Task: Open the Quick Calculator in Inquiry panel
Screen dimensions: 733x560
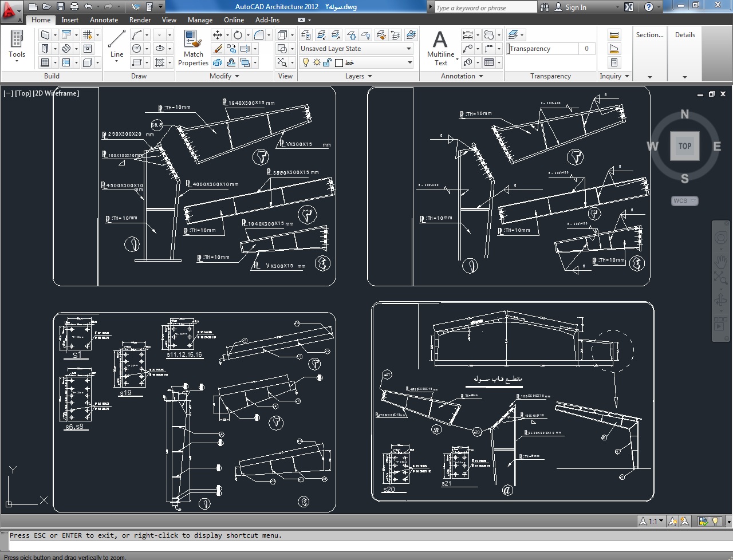Action: (x=614, y=62)
